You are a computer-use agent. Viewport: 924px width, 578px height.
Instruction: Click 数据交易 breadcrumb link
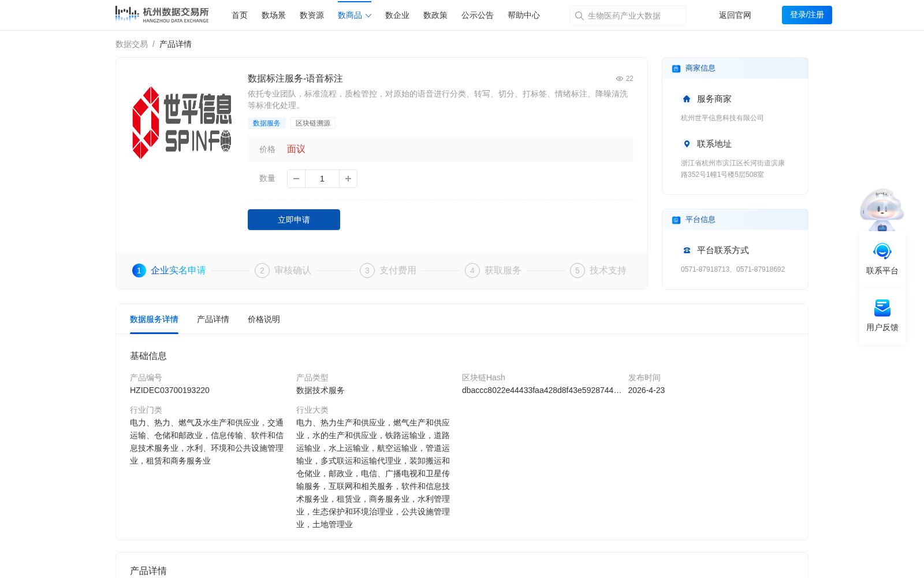click(x=132, y=44)
